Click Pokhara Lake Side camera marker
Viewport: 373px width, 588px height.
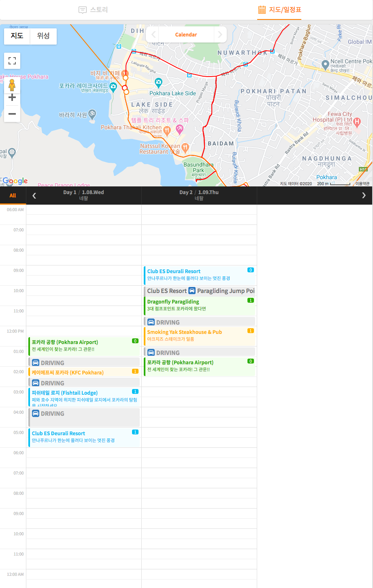click(158, 82)
